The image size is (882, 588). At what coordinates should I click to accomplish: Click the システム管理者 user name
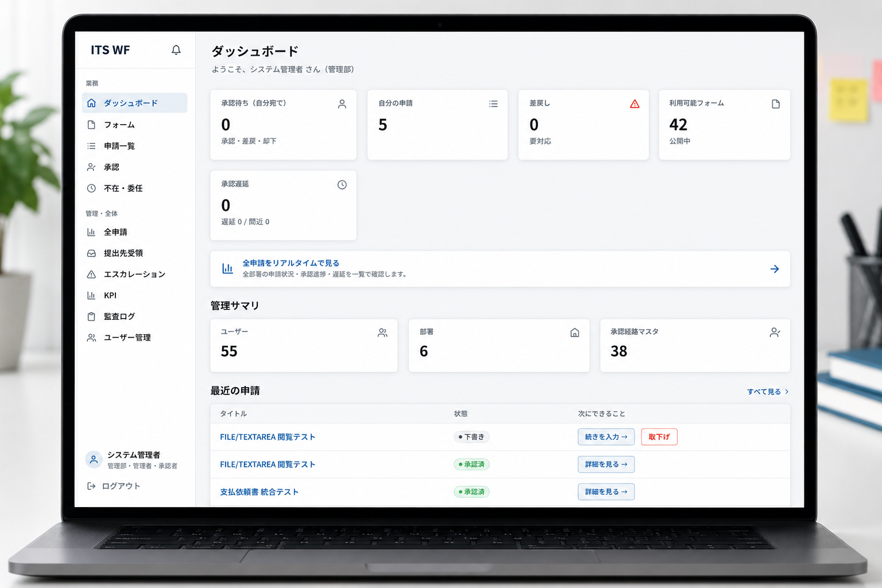coord(134,455)
